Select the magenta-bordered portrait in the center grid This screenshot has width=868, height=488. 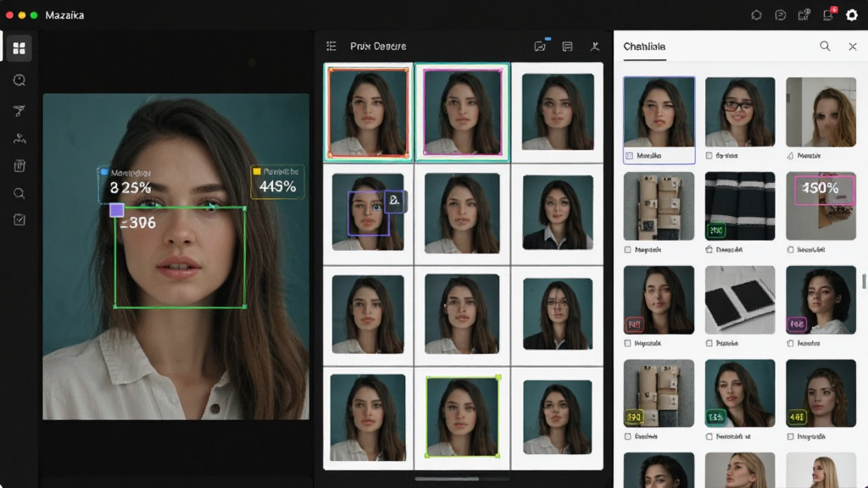pyautogui.click(x=462, y=112)
